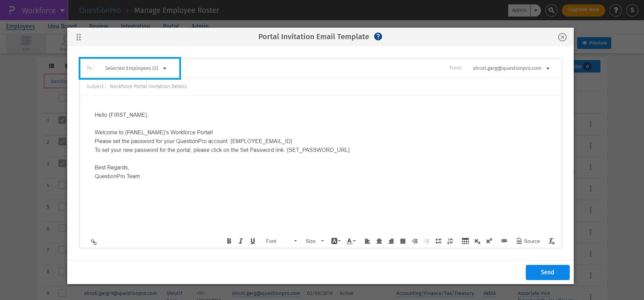Remove formatting from text
This screenshot has height=300, width=644.
(x=551, y=241)
